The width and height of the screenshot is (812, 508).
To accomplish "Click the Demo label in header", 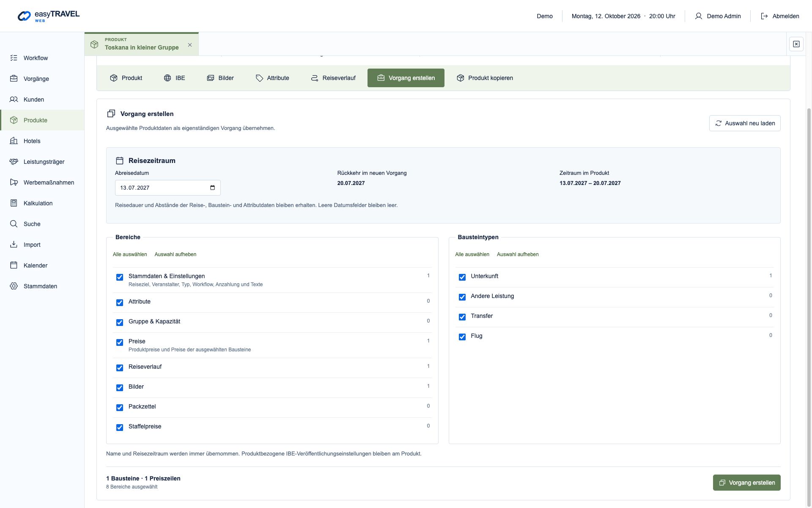I will point(545,16).
